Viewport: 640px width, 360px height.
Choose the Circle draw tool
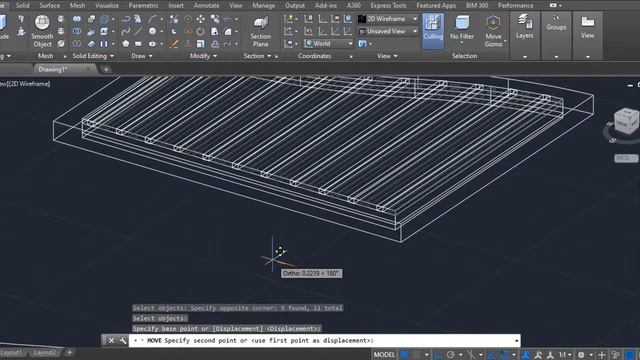click(x=152, y=31)
